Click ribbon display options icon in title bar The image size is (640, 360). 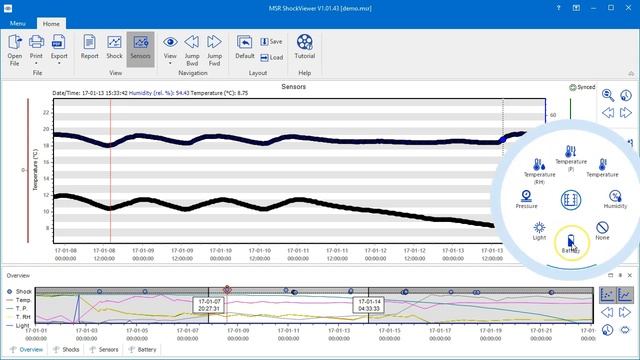coord(576,8)
